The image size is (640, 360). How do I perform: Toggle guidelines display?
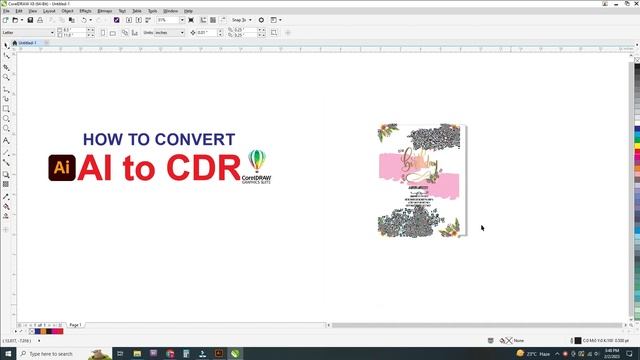tap(223, 20)
